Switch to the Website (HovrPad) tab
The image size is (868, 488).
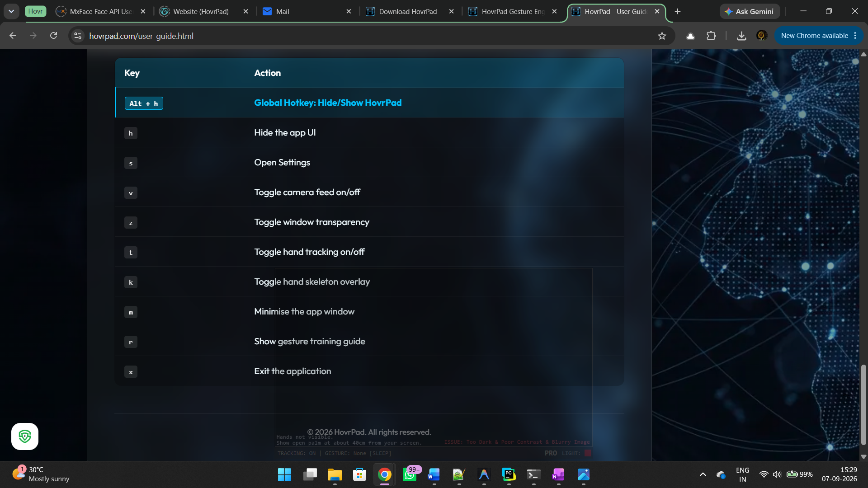201,11
